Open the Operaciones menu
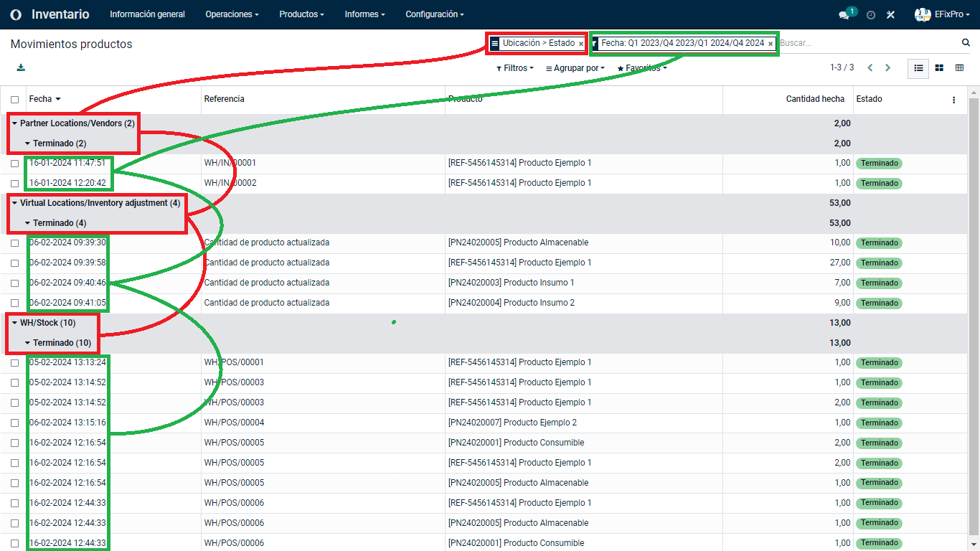 click(232, 14)
